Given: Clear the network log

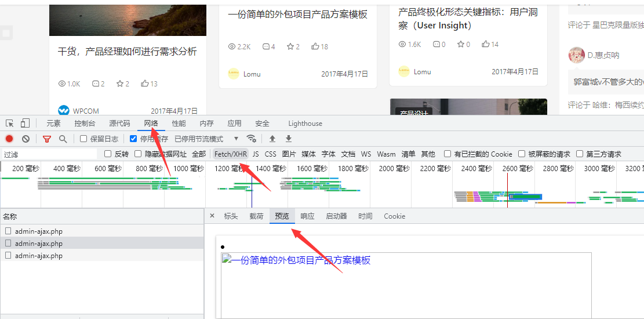Looking at the screenshot, I should [x=26, y=139].
